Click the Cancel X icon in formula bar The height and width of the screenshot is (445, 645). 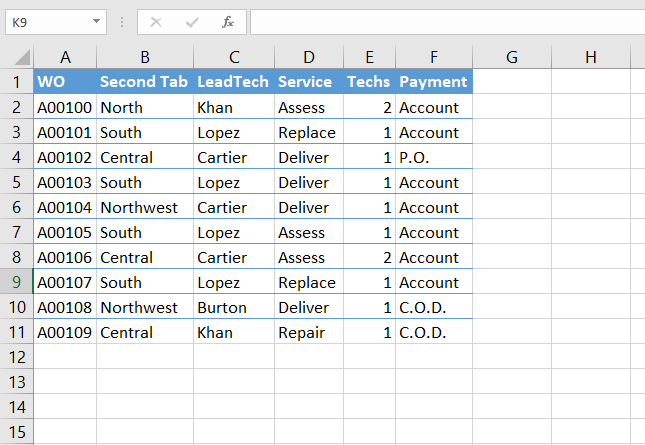pyautogui.click(x=156, y=22)
